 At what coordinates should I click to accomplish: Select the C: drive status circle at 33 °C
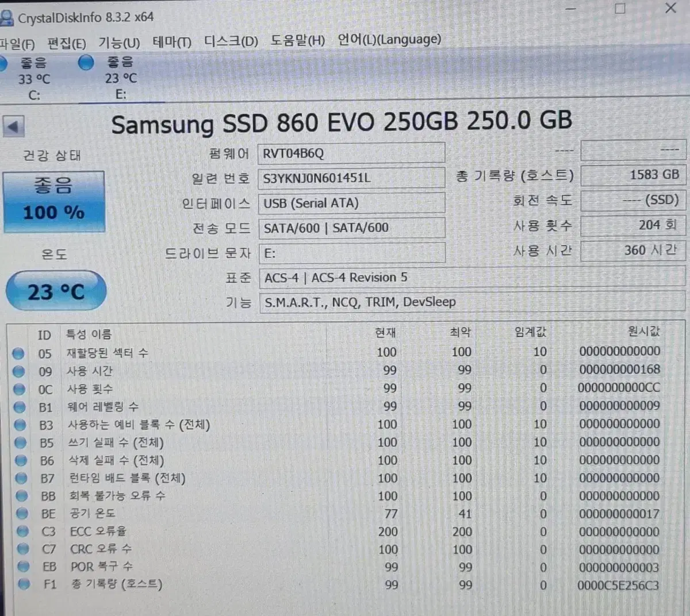coord(2,63)
